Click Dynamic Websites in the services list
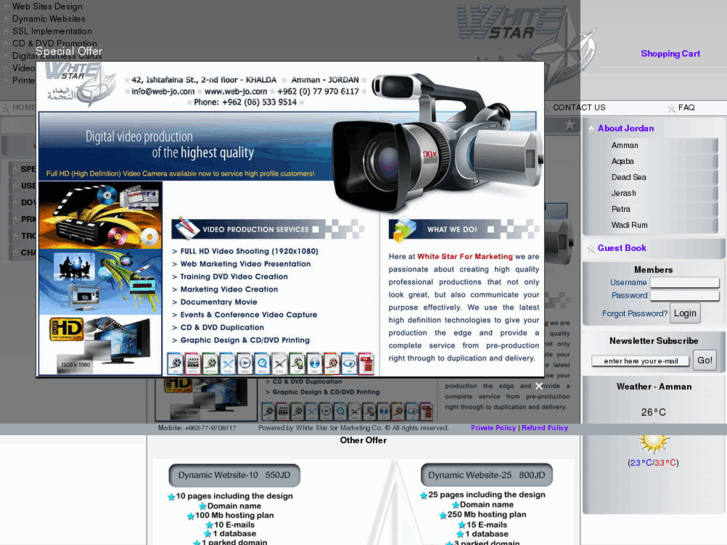Viewport: 727px width, 545px height. point(49,19)
